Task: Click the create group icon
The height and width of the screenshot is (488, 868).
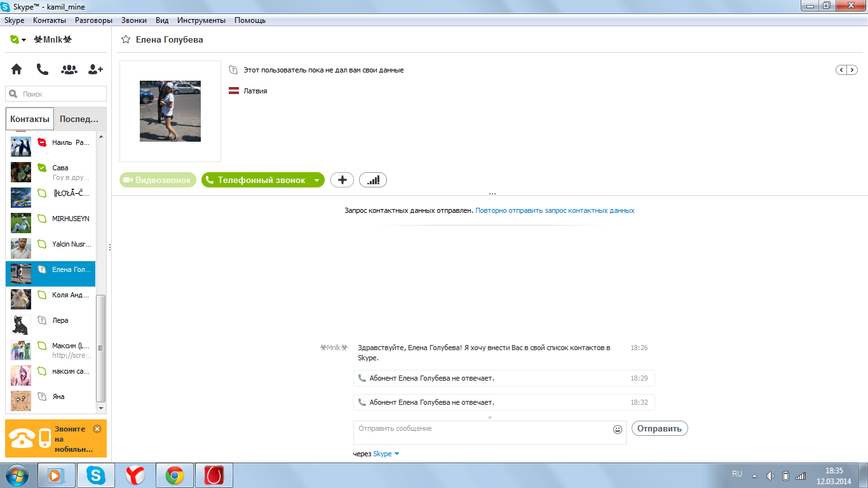Action: 69,69
